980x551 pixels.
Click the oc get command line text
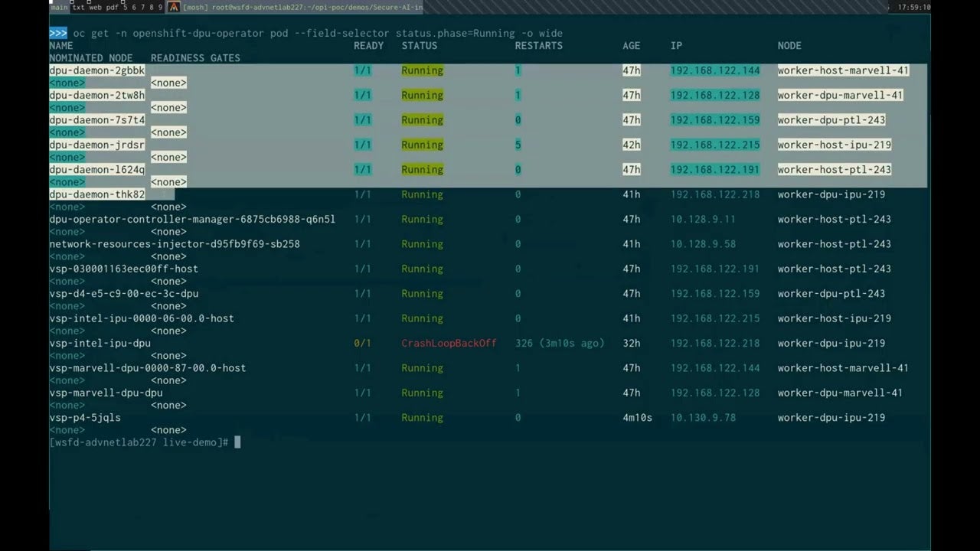(x=318, y=34)
